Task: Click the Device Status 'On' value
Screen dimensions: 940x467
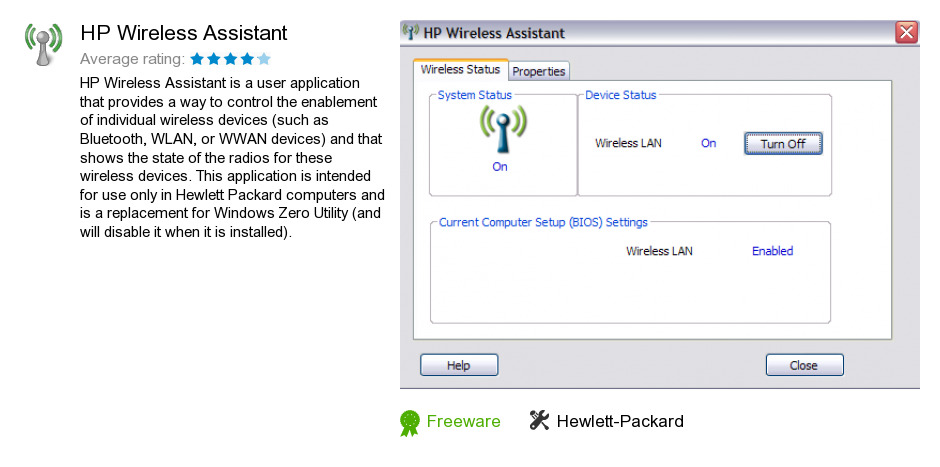Action: 709,143
